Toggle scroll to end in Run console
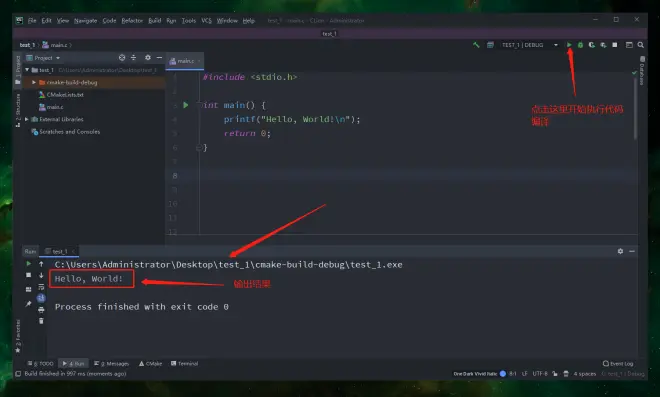Image resolution: width=660 pixels, height=397 pixels. click(x=41, y=298)
